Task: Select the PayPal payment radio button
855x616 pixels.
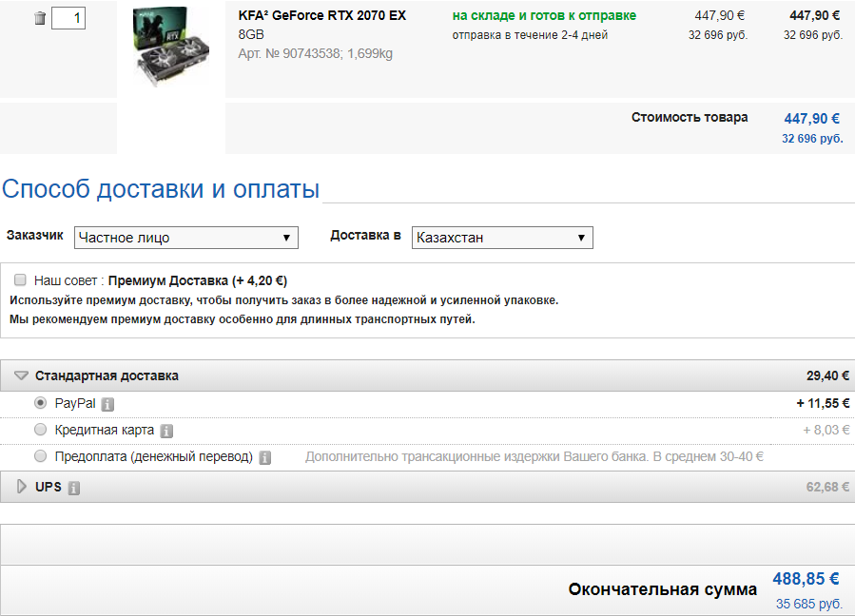Action: 40,403
